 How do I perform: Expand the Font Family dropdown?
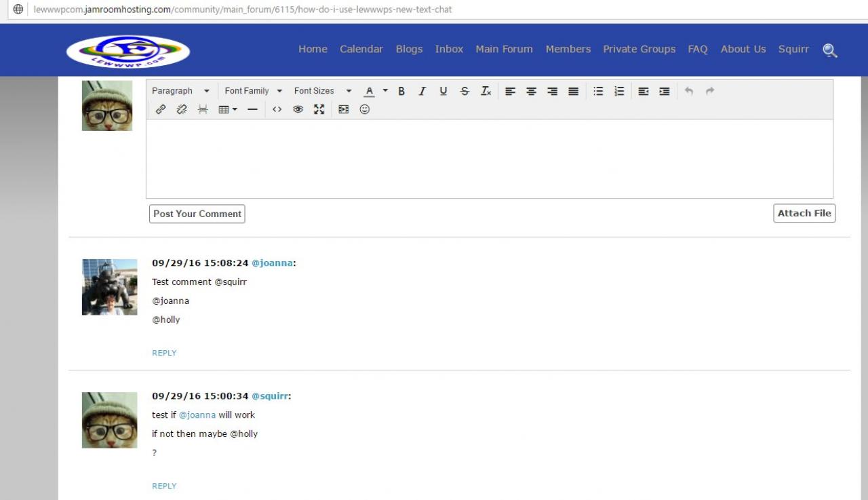[253, 91]
